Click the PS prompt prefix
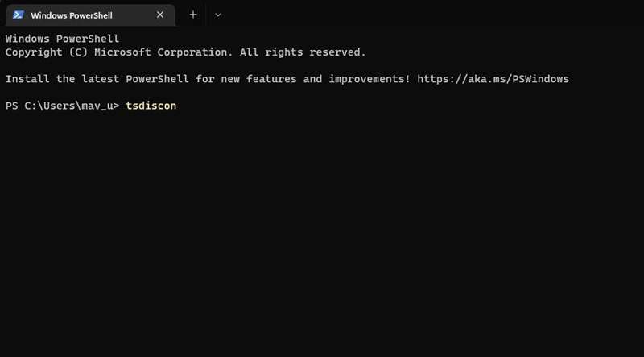Image resolution: width=644 pixels, height=357 pixels. pyautogui.click(x=11, y=106)
